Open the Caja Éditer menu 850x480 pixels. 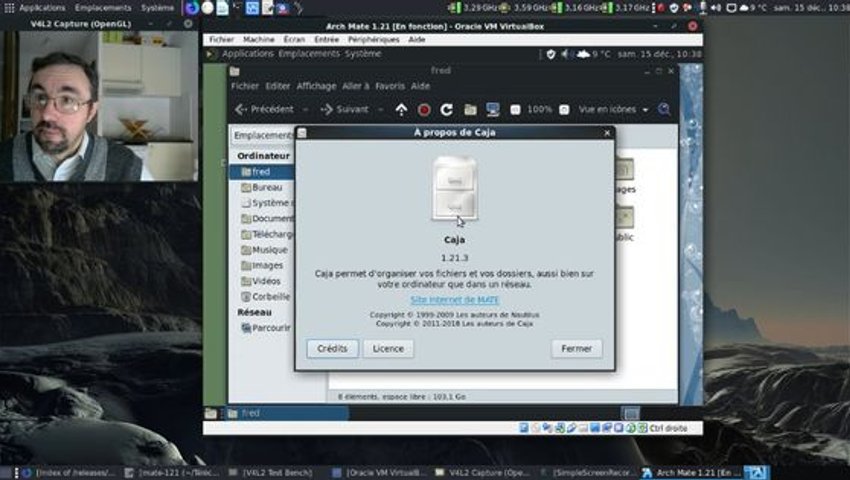[x=278, y=86]
